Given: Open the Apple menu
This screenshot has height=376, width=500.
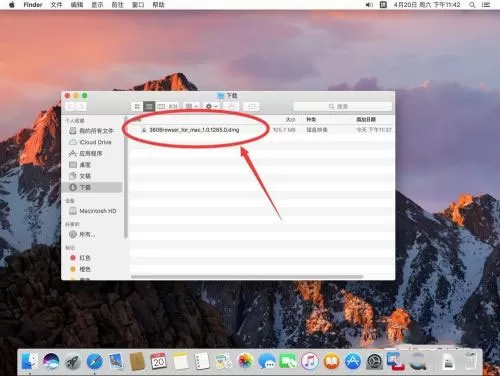Looking at the screenshot, I should pos(12,5).
